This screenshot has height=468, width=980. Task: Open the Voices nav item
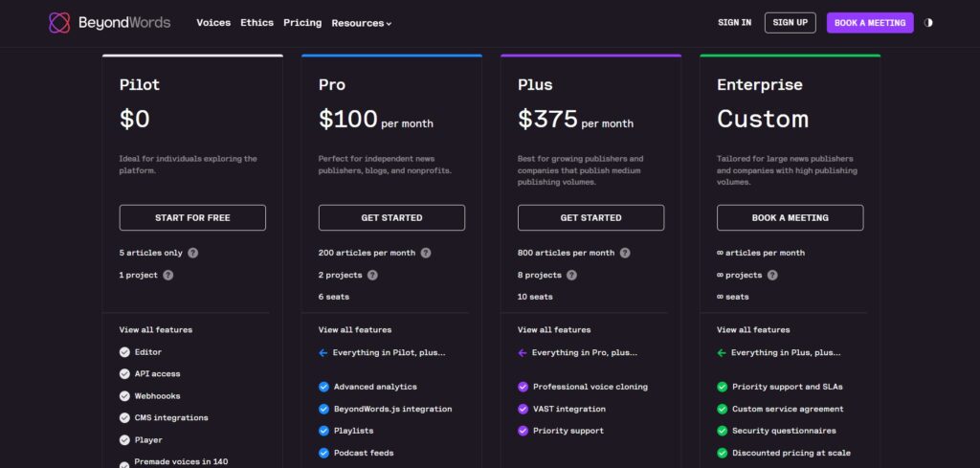coord(213,23)
